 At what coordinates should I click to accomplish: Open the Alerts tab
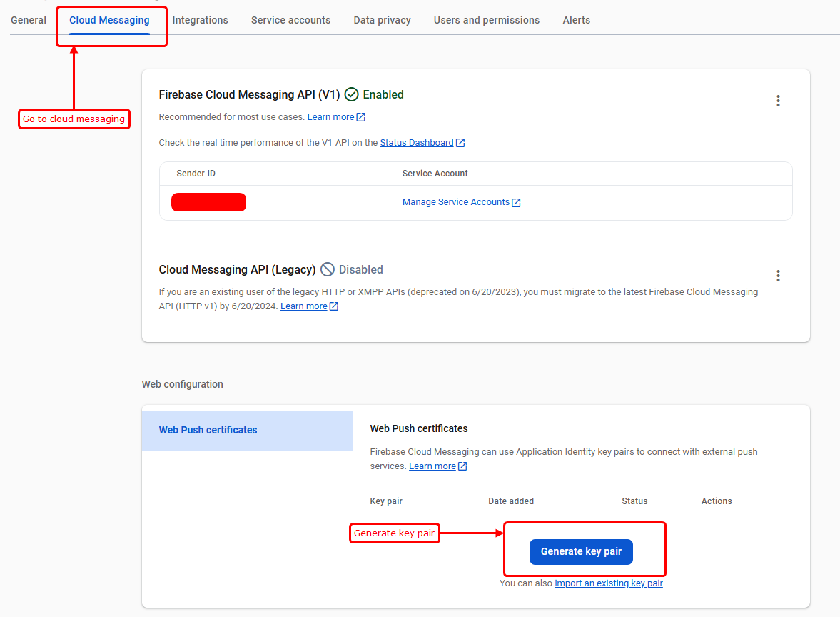tap(576, 20)
